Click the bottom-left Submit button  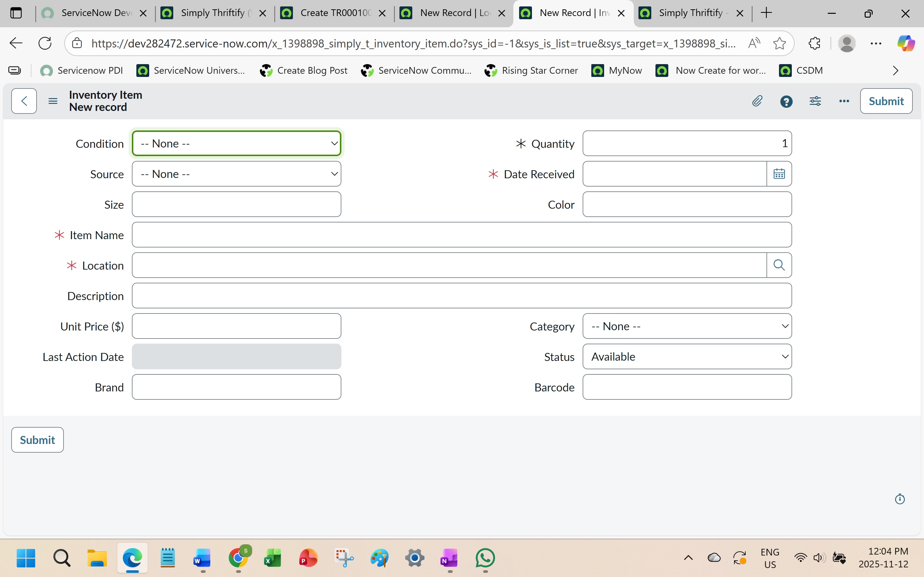click(38, 440)
